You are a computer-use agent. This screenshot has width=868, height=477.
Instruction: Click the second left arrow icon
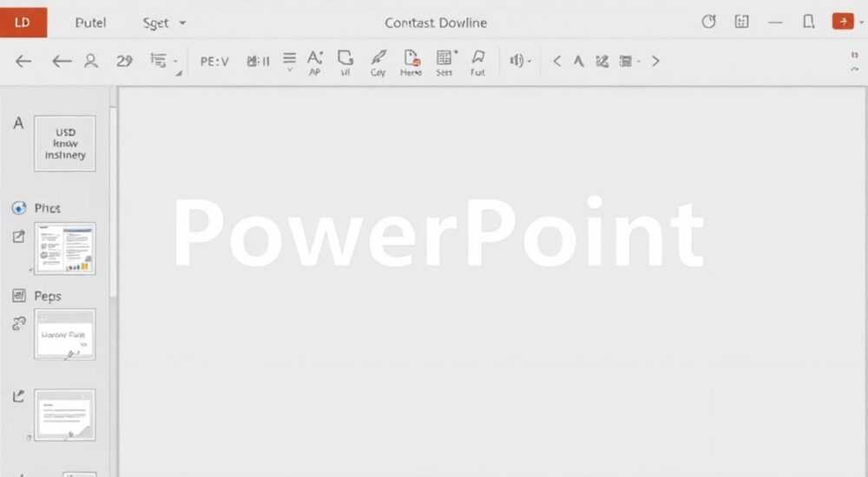click(x=62, y=61)
